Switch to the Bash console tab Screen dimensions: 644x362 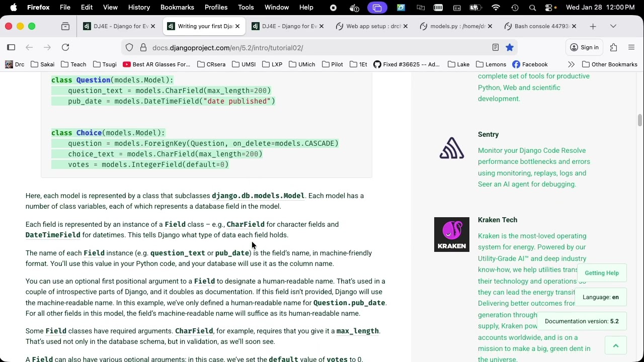click(541, 26)
